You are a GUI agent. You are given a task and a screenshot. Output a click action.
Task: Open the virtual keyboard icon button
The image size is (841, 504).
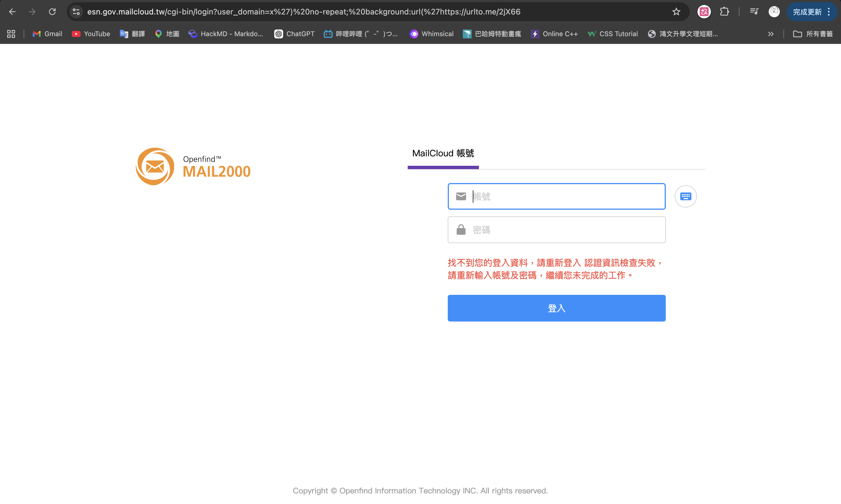[686, 196]
